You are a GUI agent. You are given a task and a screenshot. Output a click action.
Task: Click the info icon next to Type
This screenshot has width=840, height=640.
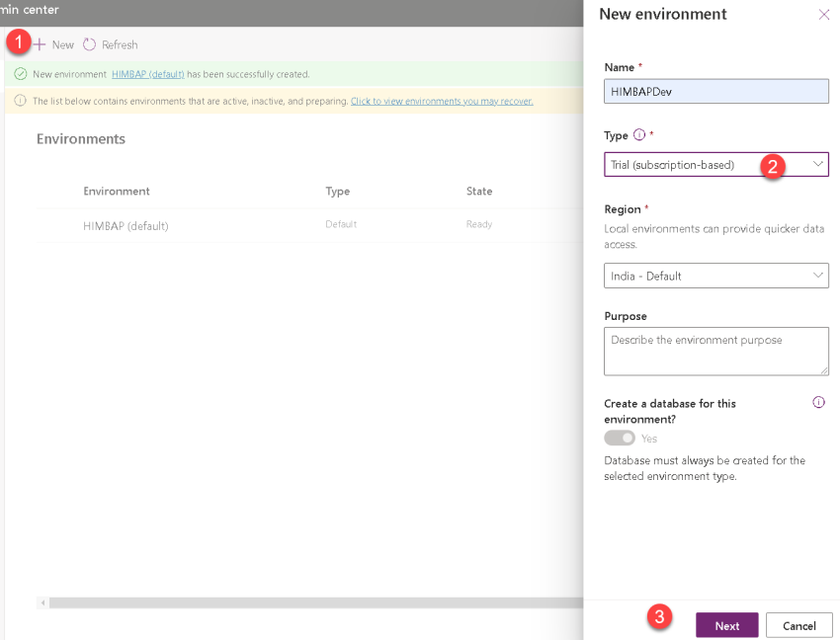[640, 137]
